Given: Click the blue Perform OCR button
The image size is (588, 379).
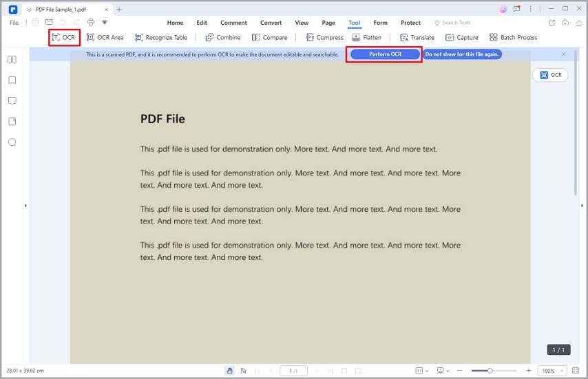Looking at the screenshot, I should pyautogui.click(x=385, y=54).
